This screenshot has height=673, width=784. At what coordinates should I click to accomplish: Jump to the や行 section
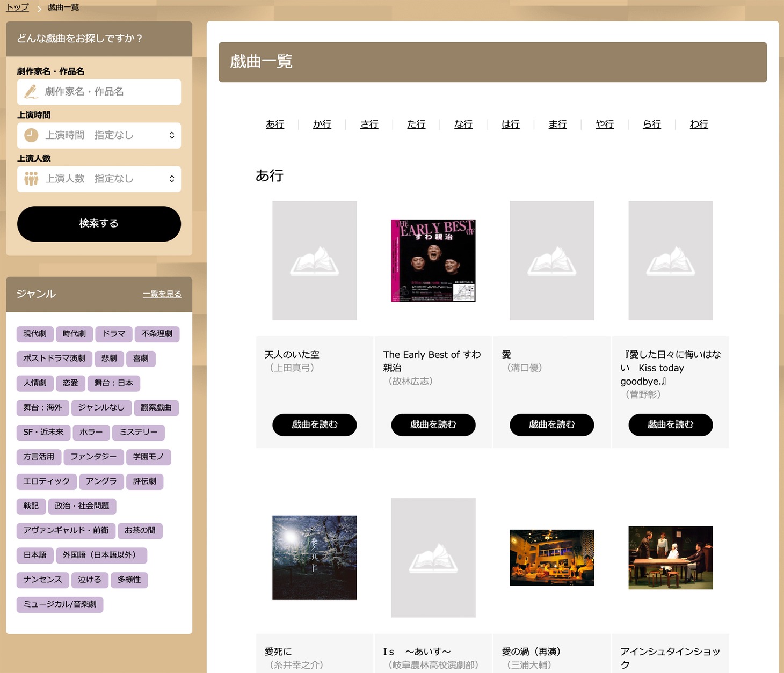tap(605, 125)
